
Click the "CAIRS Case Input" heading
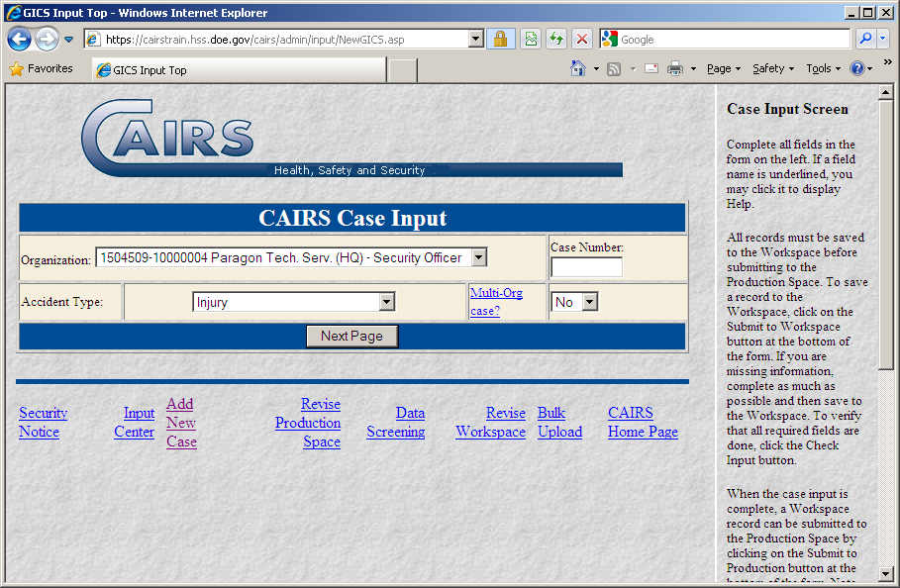coord(352,218)
